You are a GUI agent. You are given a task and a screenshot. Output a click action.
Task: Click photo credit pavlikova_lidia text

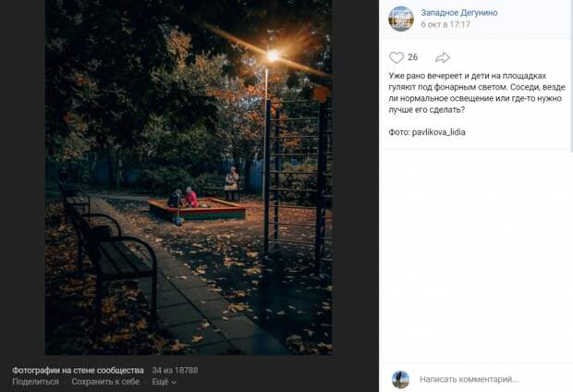pyautogui.click(x=438, y=132)
